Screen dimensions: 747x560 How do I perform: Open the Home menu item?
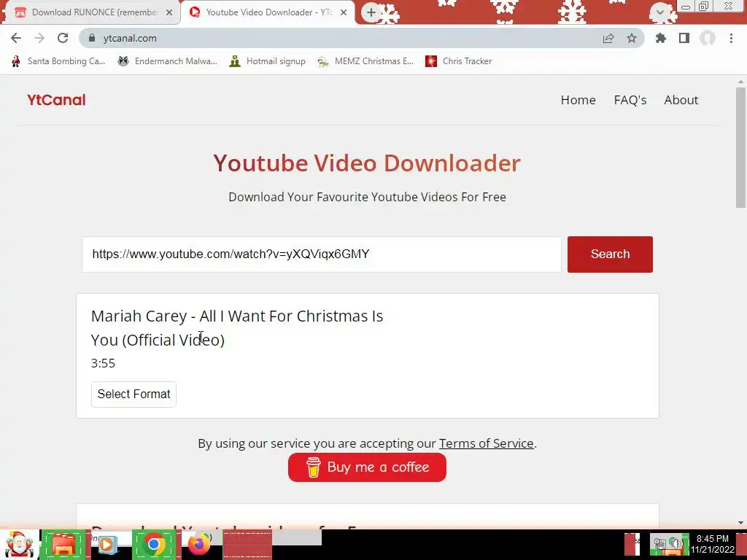tap(578, 100)
